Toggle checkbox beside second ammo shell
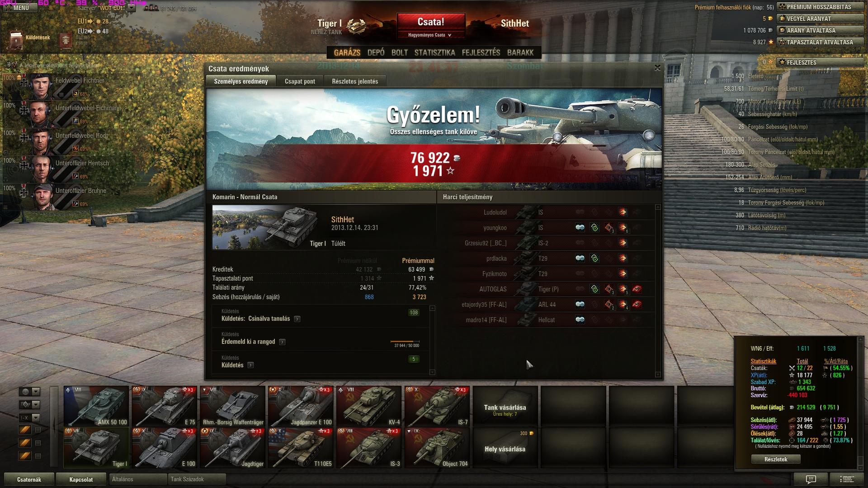This screenshot has width=868, height=488. pyautogui.click(x=38, y=443)
